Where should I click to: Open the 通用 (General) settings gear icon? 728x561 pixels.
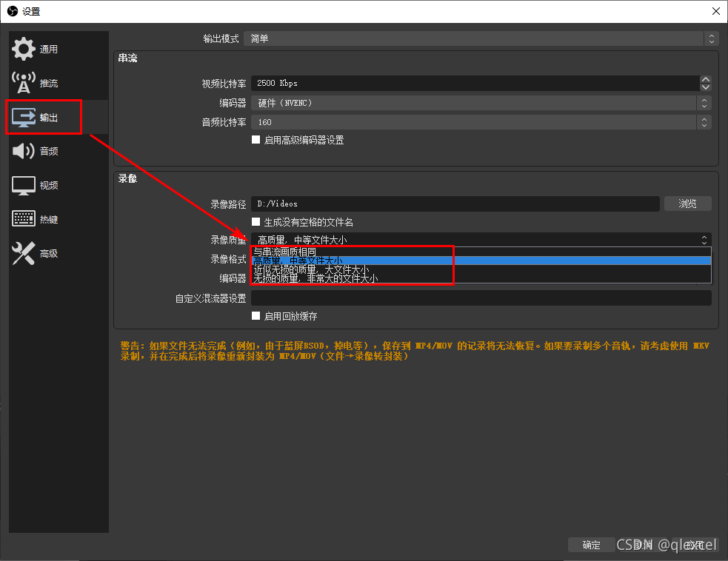coord(23,49)
